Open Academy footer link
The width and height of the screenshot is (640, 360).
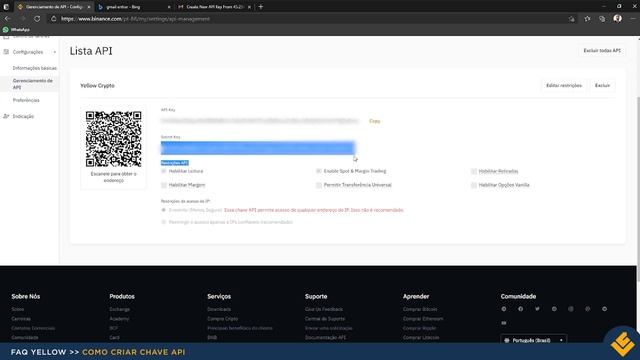click(x=119, y=319)
